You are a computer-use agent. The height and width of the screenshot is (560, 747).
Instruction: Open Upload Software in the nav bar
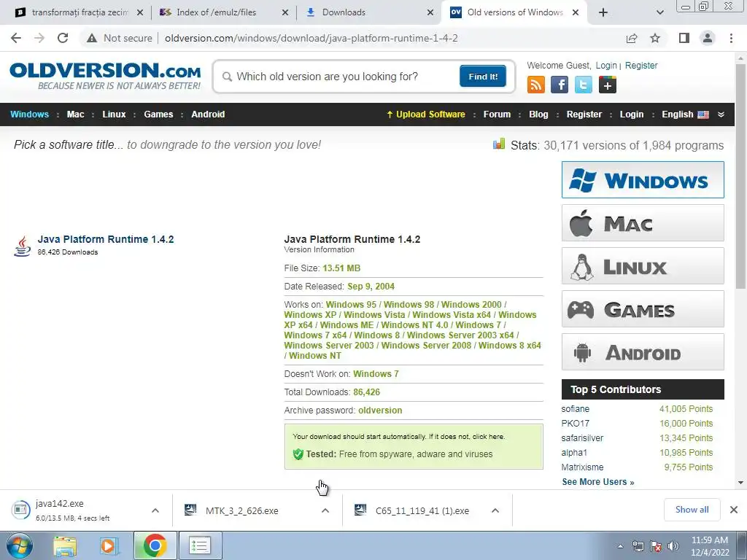(x=425, y=114)
